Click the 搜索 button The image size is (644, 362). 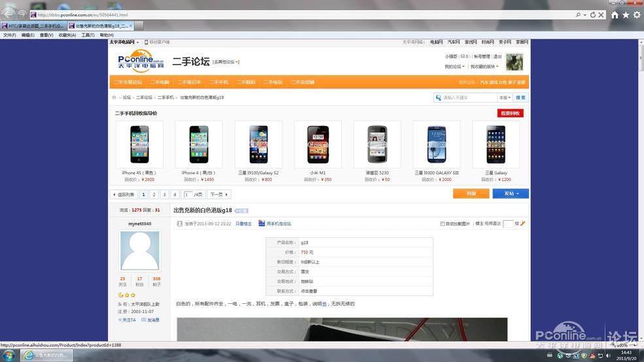click(520, 97)
